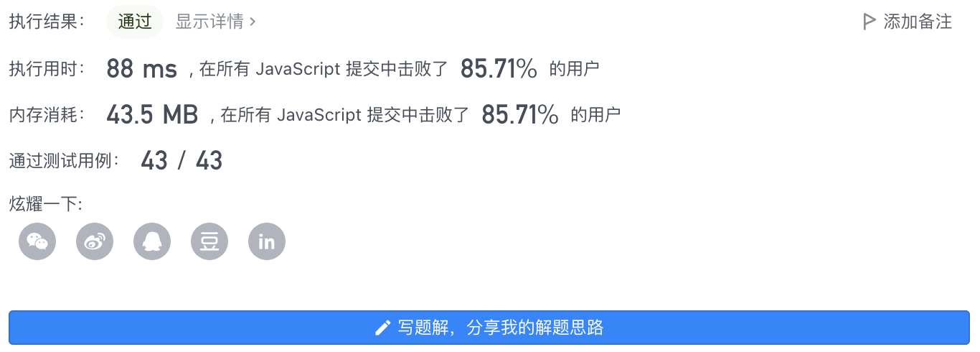Share result via the QQ penguin icon
This screenshot has width=980, height=352.
152,241
